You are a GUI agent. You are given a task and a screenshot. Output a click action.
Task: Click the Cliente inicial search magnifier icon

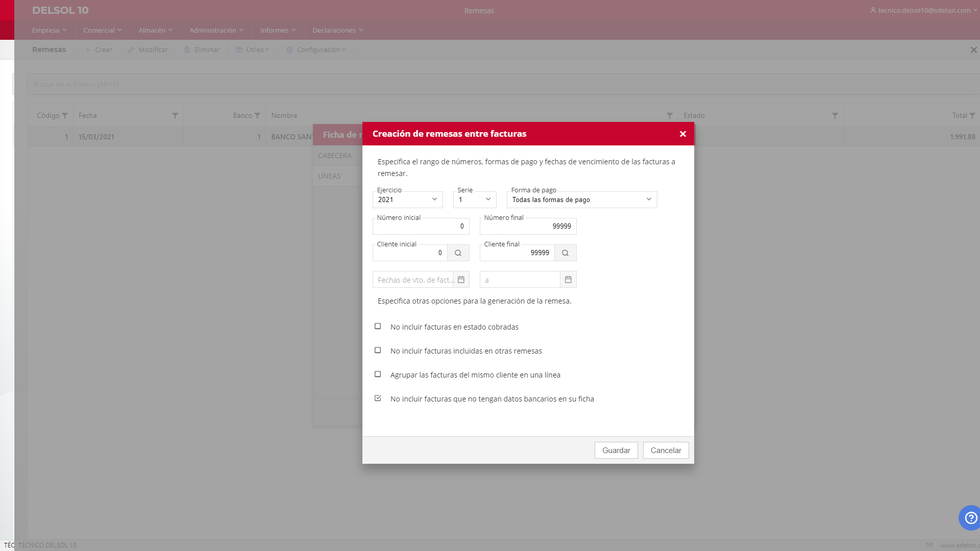pos(458,253)
